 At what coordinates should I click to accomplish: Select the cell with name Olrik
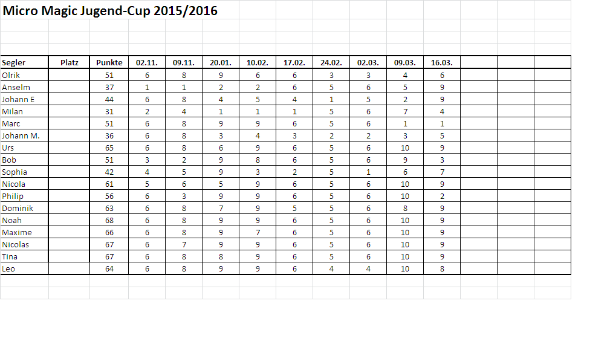pyautogui.click(x=24, y=75)
